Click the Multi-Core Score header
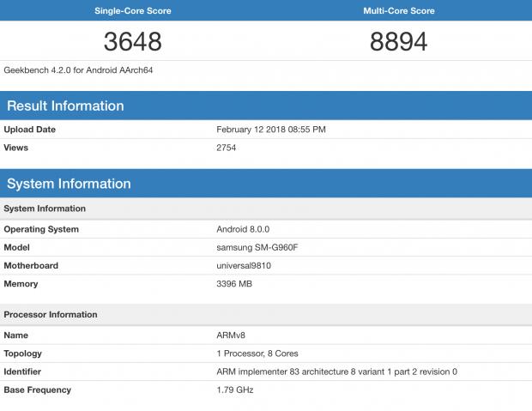532x411 pixels. pyautogui.click(x=398, y=11)
